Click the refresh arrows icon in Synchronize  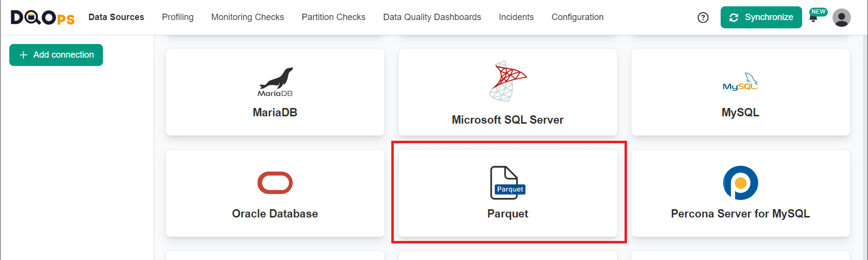[734, 18]
